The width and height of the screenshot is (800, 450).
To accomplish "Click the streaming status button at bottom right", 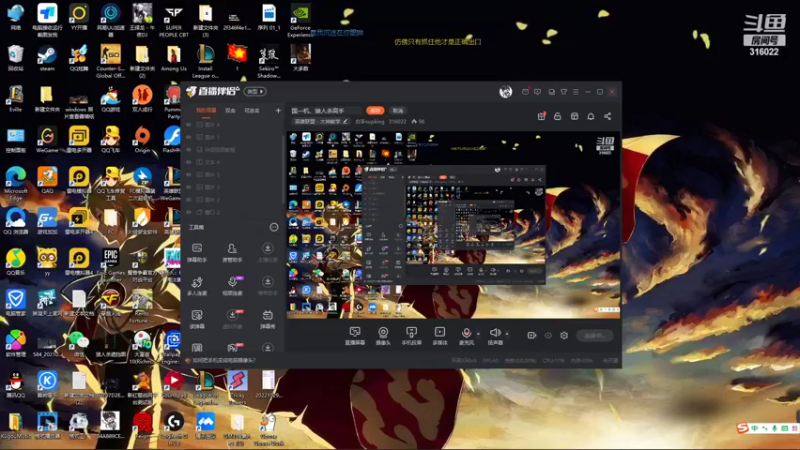I will click(594, 335).
